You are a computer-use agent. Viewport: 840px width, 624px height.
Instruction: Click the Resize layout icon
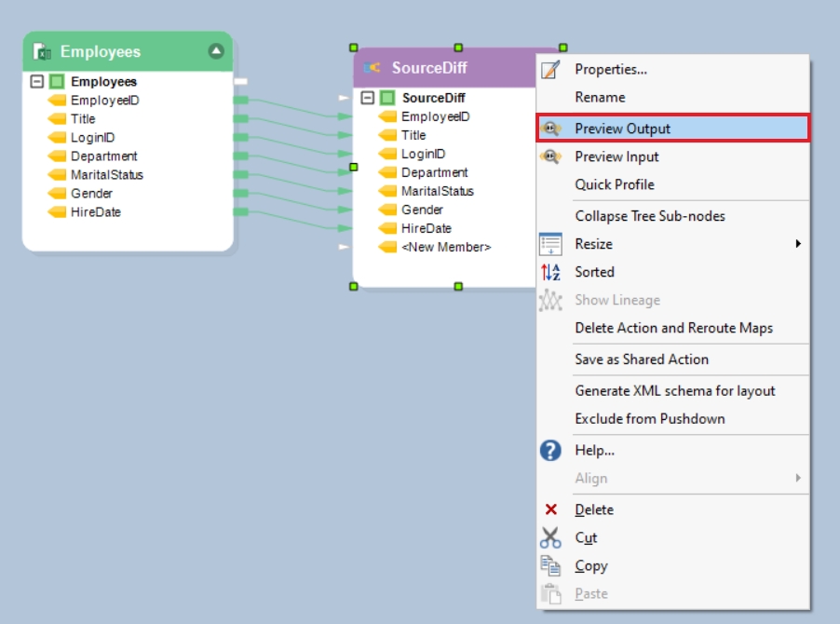(550, 244)
